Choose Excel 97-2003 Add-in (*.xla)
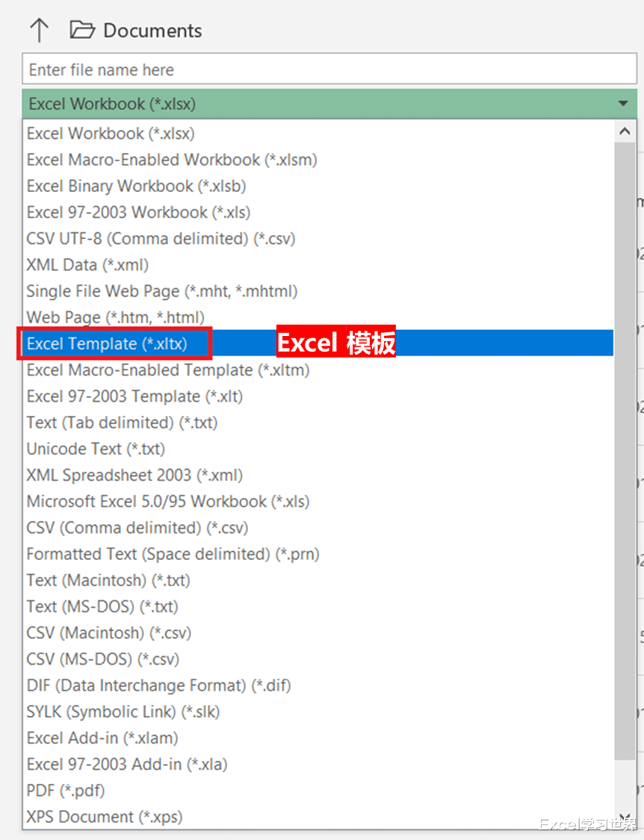Image resolution: width=644 pixels, height=840 pixels. (x=318, y=763)
